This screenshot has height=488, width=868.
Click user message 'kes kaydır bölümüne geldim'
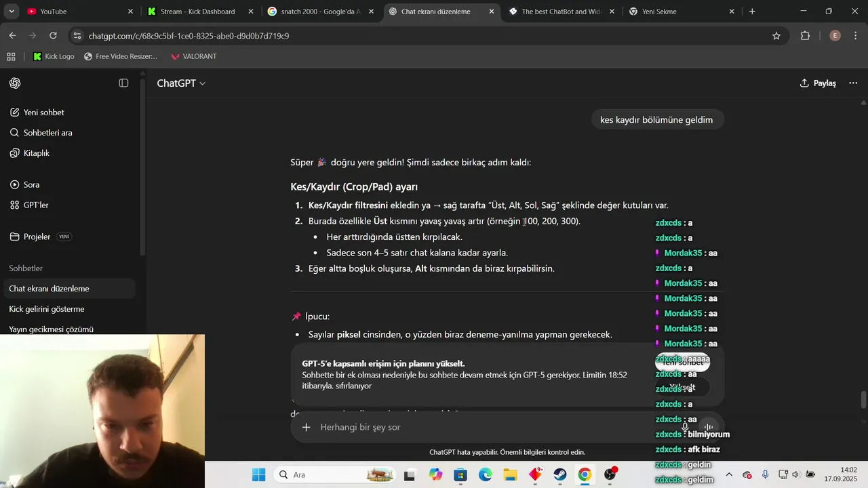pyautogui.click(x=656, y=120)
